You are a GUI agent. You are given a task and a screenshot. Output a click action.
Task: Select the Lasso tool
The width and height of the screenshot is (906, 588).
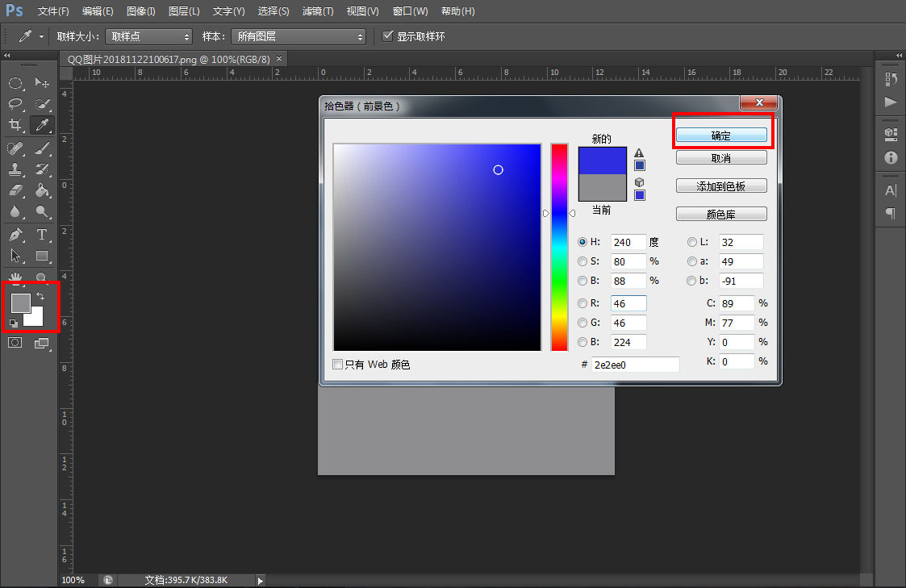tap(15, 104)
